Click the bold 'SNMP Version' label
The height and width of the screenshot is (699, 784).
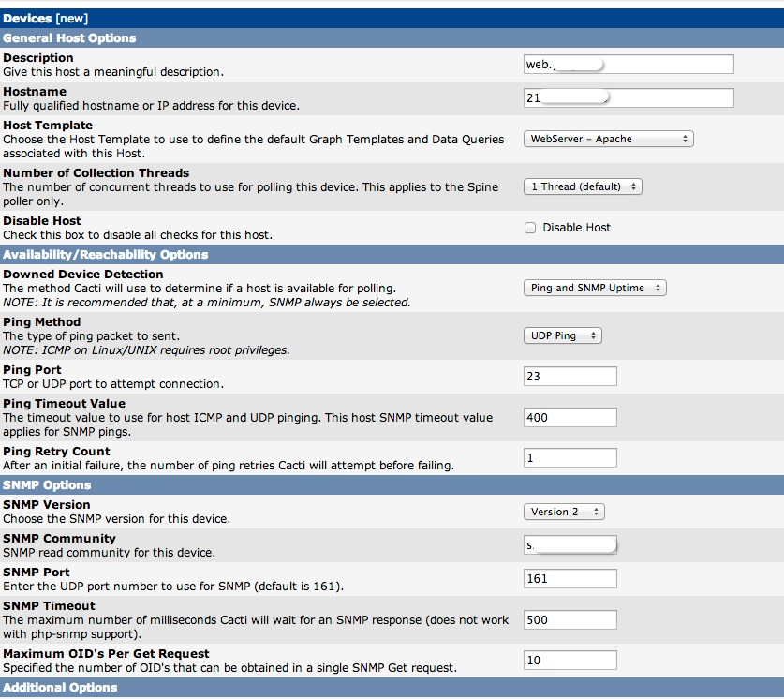[47, 505]
